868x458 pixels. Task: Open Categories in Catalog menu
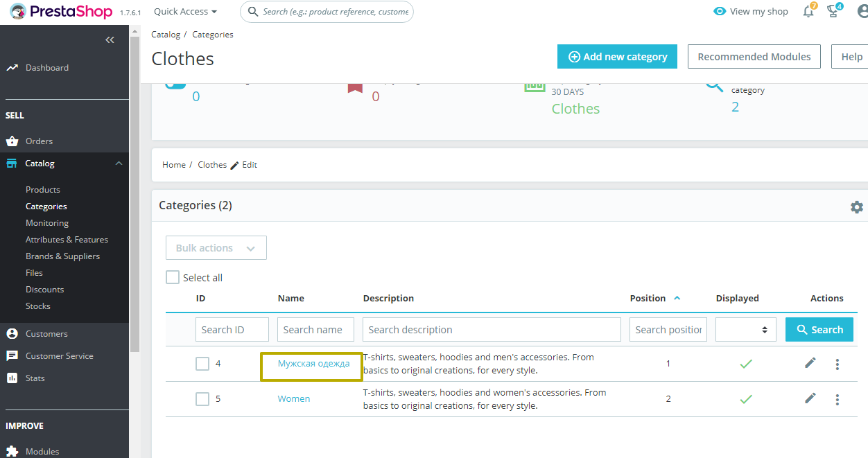46,206
